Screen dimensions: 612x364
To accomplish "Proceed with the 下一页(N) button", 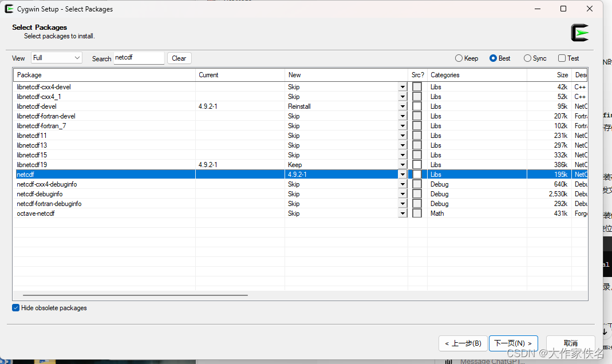I will (514, 343).
